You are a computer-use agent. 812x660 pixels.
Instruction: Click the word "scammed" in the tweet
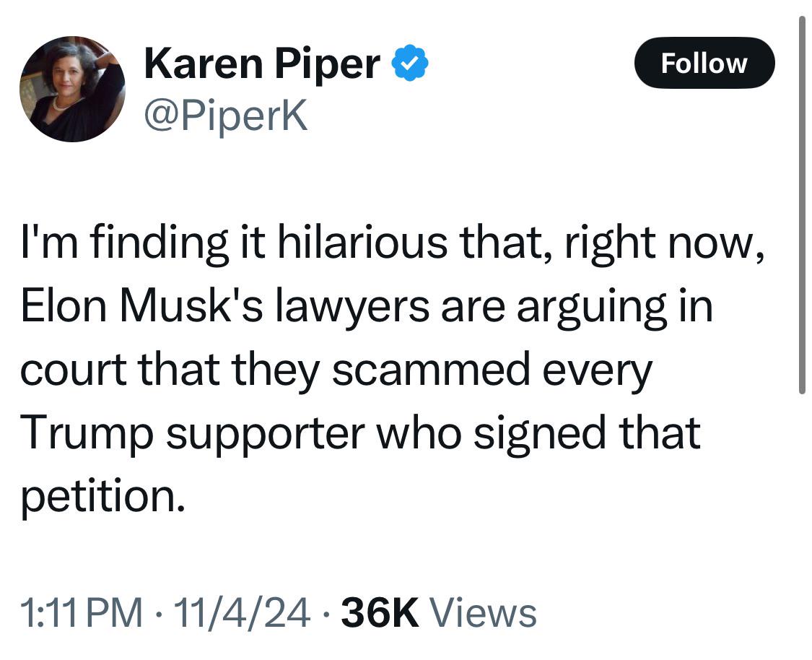click(431, 370)
